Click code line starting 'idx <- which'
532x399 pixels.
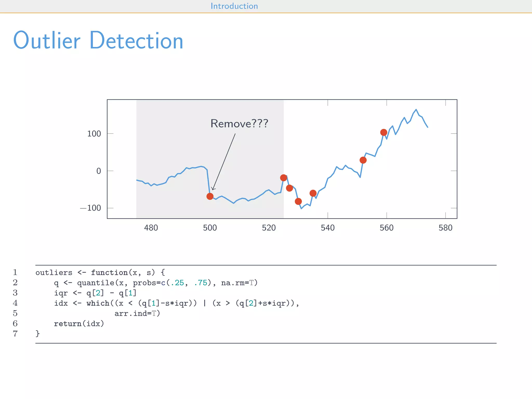[x=177, y=303]
